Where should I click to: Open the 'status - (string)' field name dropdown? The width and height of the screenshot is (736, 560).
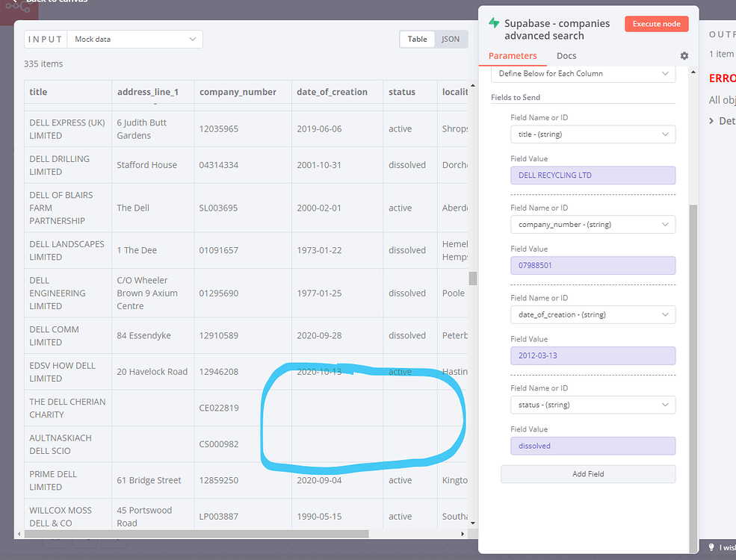(593, 405)
